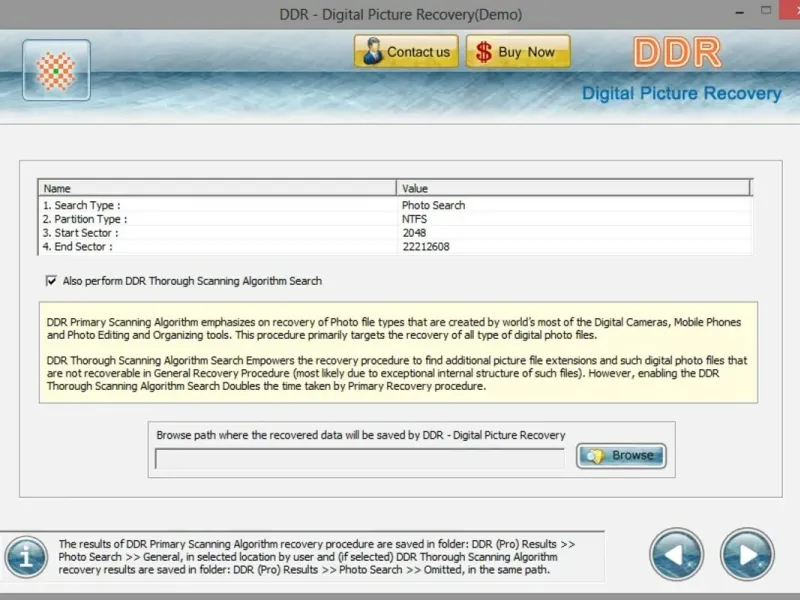Click the blue info icon
Screen dimensions: 800x600
tap(26, 557)
